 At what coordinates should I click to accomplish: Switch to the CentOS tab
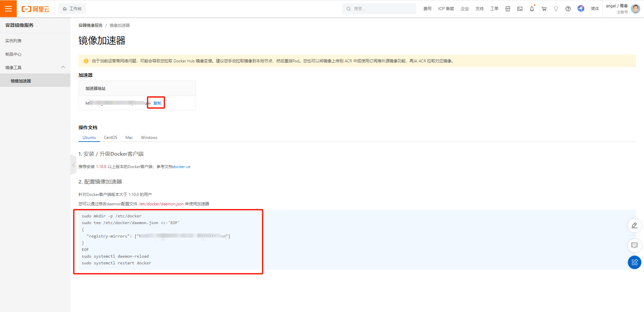click(110, 138)
